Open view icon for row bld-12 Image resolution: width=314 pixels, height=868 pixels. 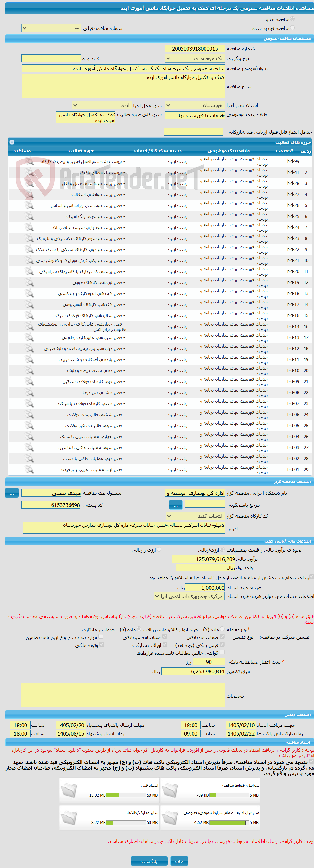pos(29,348)
